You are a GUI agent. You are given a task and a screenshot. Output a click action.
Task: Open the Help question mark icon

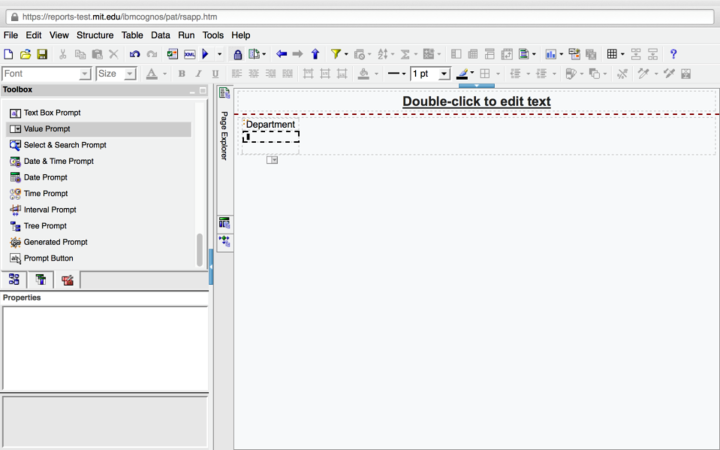tap(673, 54)
